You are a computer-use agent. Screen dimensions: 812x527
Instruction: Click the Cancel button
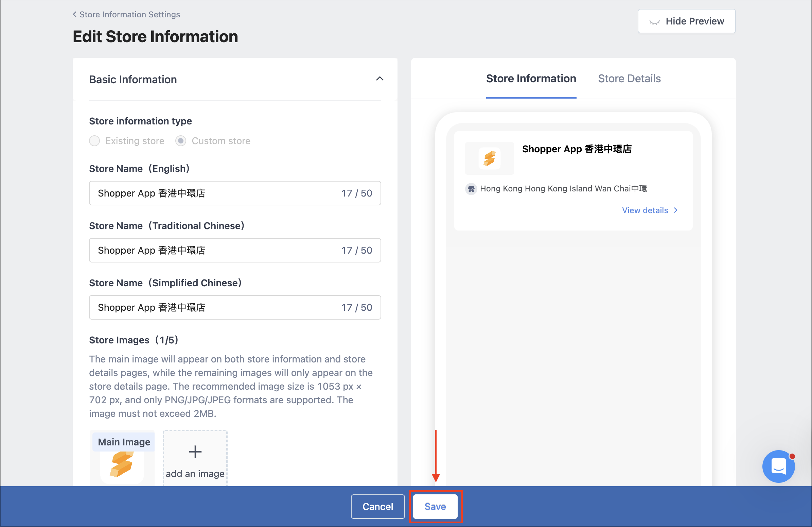[378, 507]
